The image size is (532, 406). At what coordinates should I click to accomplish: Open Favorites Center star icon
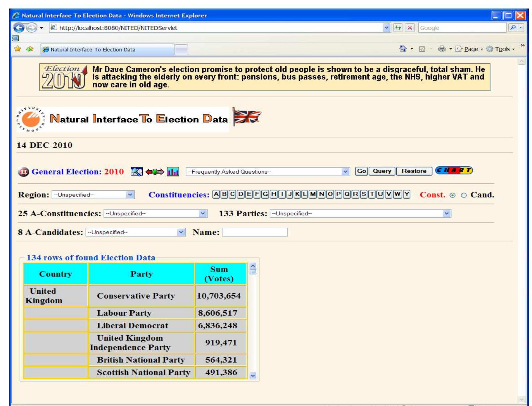(18, 49)
